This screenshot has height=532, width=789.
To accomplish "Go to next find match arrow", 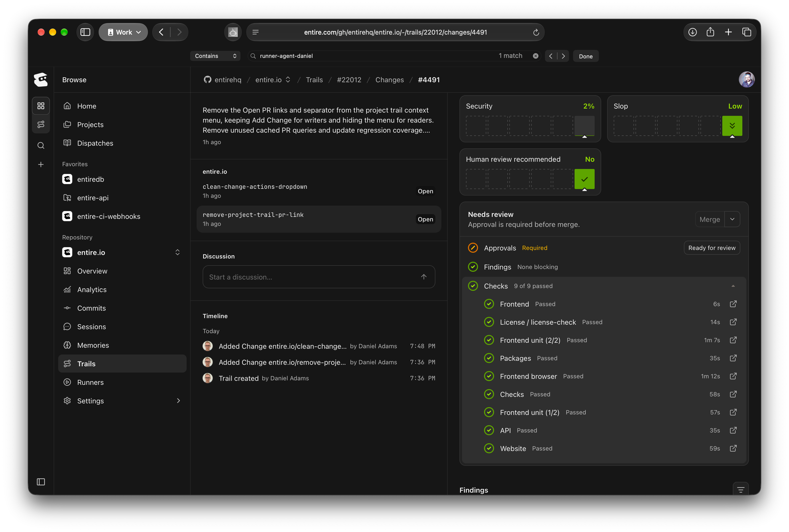I will (563, 56).
